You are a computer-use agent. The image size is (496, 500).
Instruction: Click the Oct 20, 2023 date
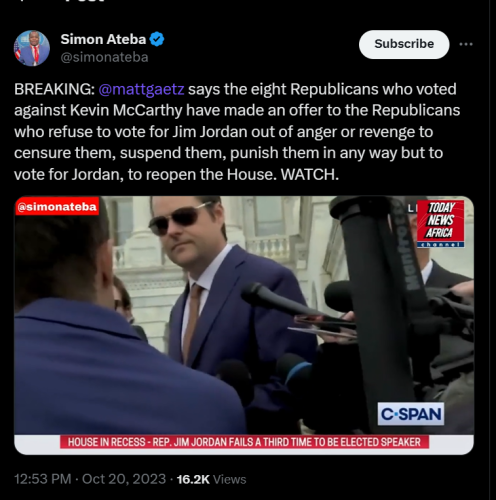[x=124, y=479]
